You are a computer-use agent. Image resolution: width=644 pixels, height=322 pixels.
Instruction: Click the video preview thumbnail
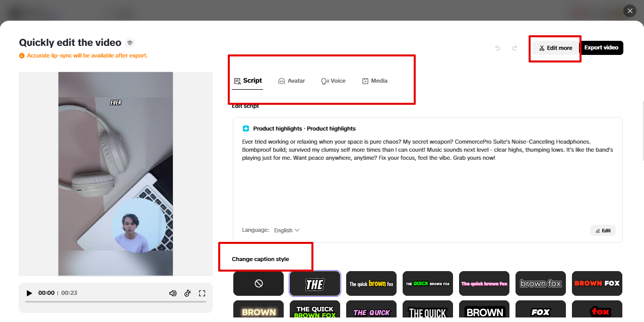click(115, 174)
